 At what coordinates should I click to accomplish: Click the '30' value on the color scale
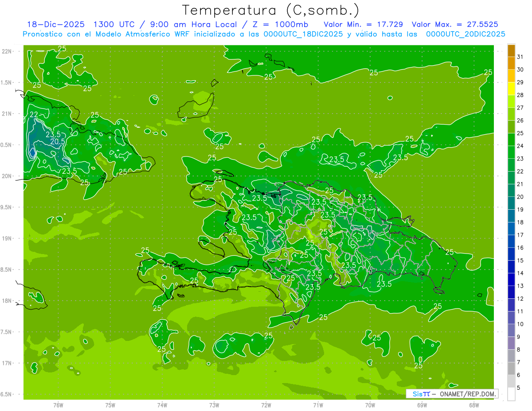tap(520, 70)
